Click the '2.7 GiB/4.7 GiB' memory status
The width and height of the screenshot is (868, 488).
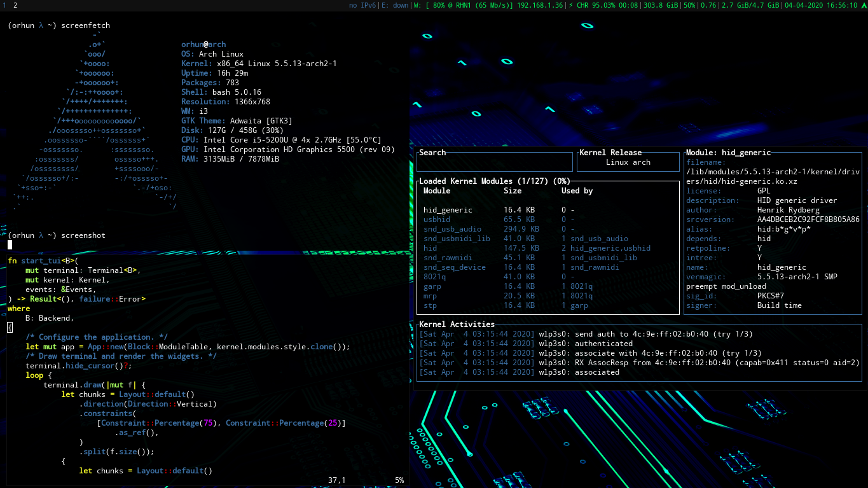750,5
